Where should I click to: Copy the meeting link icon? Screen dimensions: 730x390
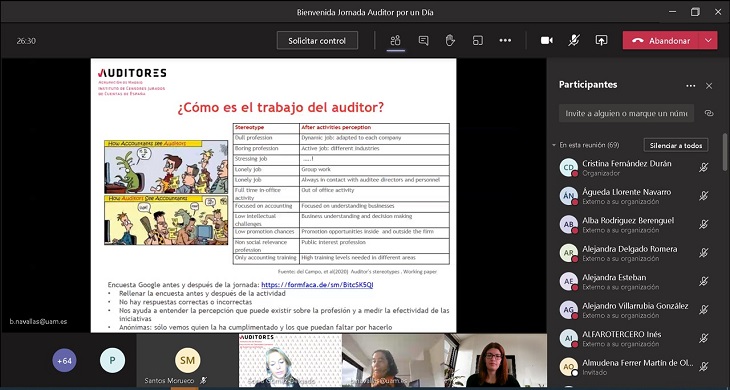(709, 113)
